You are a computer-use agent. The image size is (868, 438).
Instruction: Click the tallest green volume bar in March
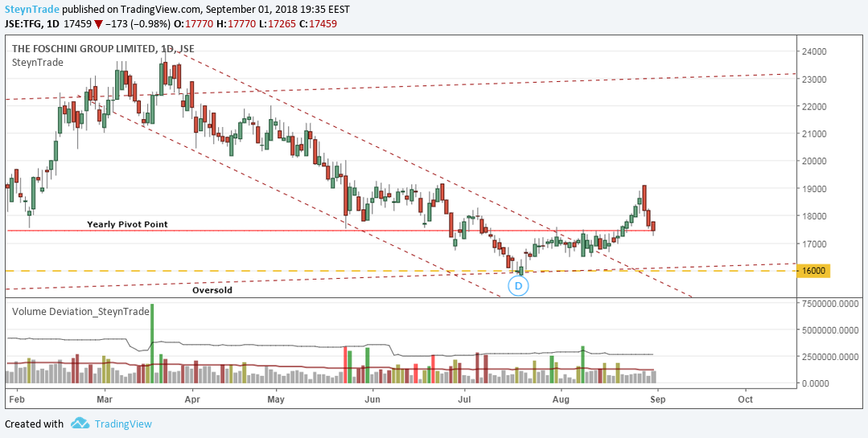tap(152, 343)
